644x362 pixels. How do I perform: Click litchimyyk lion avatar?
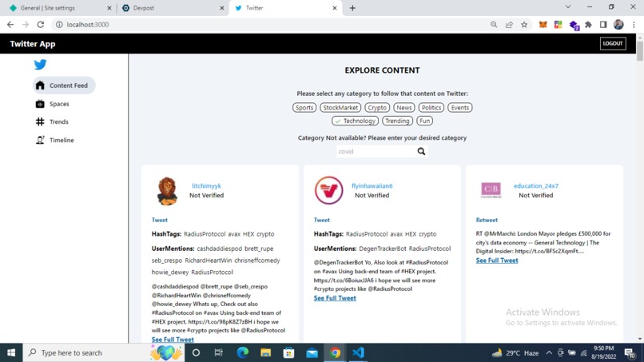tap(167, 191)
